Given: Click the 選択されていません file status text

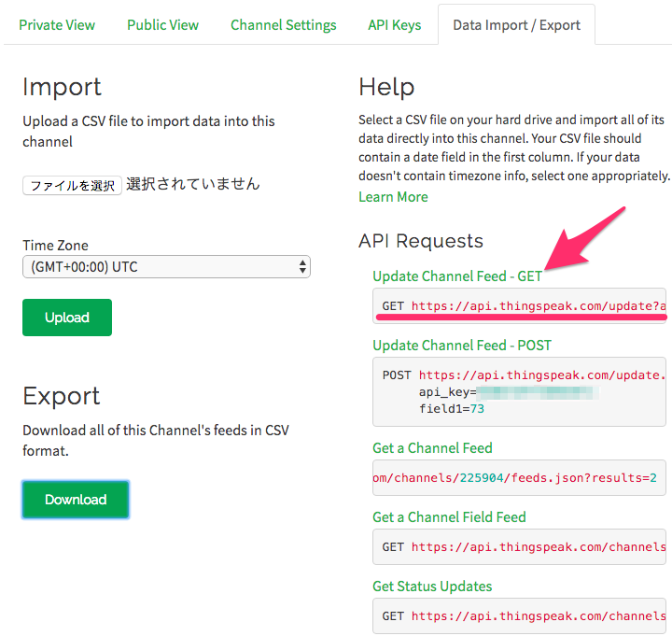Looking at the screenshot, I should tap(193, 184).
